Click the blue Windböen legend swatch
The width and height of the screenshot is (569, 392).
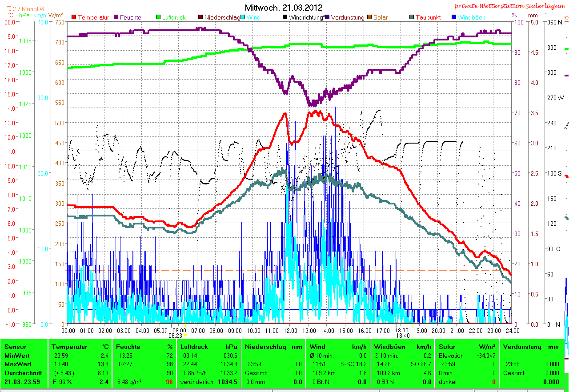click(454, 17)
